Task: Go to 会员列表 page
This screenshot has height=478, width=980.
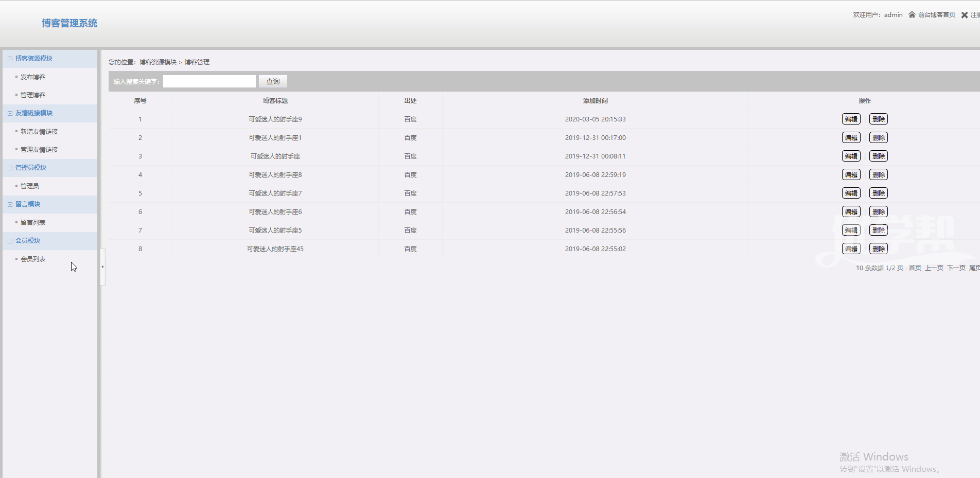Action: [x=33, y=259]
